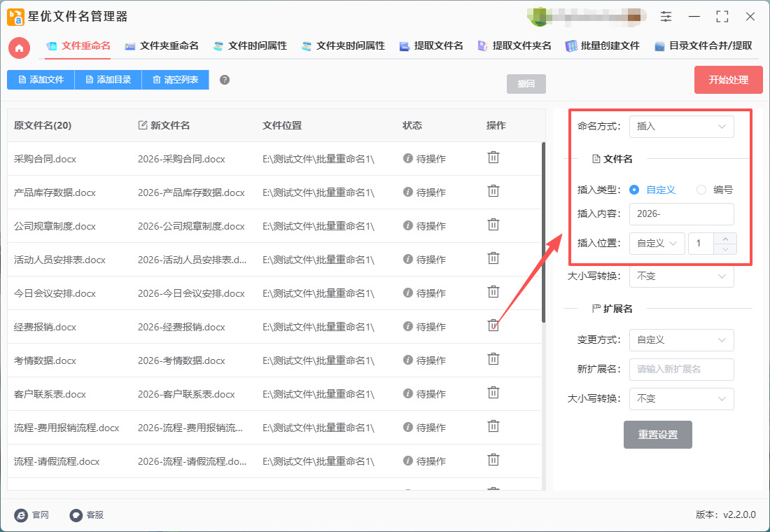Switch to 文件重命名 tab
The image size is (770, 532).
[78, 46]
